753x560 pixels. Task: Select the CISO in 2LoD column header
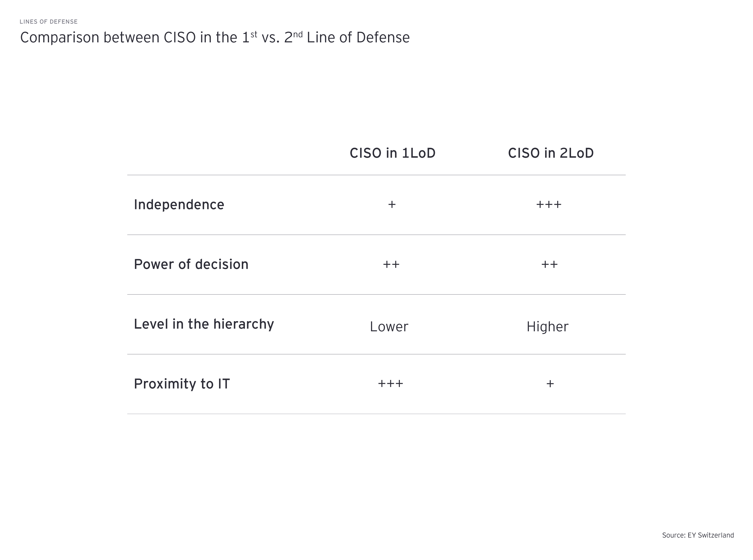click(x=551, y=153)
